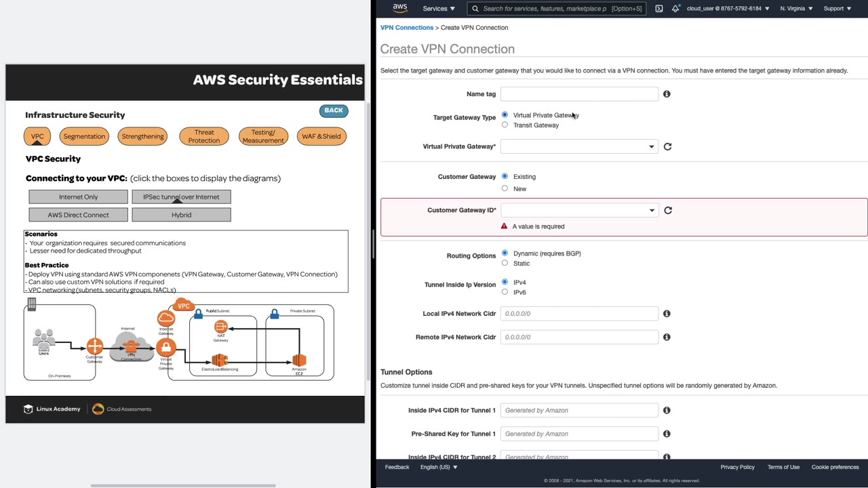The height and width of the screenshot is (488, 868).
Task: Switch to the WAF & Shield topic tab
Action: pos(321,136)
